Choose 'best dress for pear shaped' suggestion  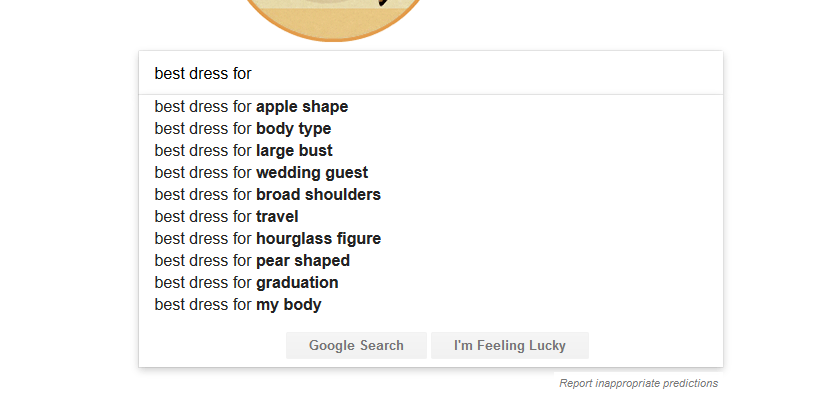tap(252, 261)
